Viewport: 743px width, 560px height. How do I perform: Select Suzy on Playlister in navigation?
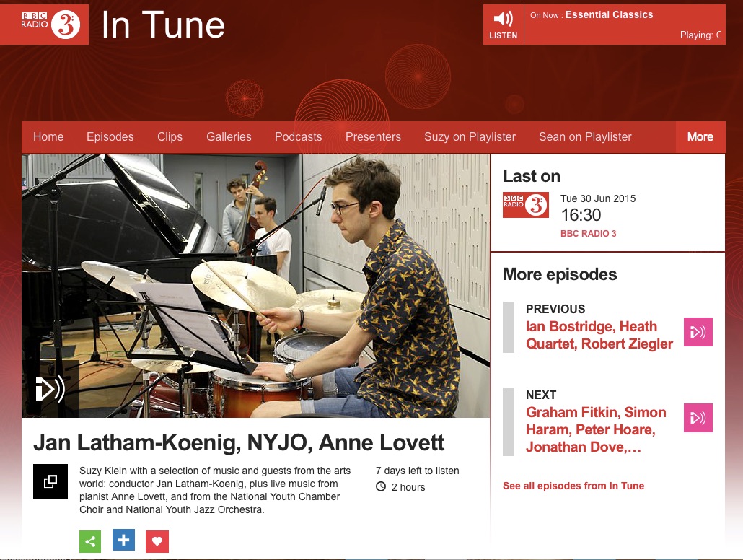pyautogui.click(x=470, y=137)
